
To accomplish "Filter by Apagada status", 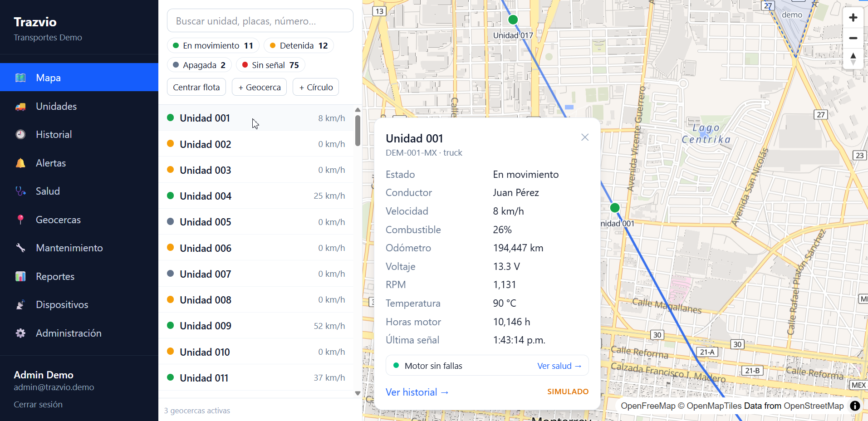I will 200,65.
